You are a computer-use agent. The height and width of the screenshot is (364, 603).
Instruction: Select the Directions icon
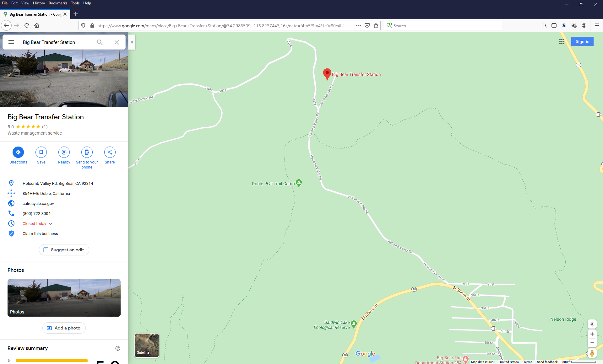point(18,152)
